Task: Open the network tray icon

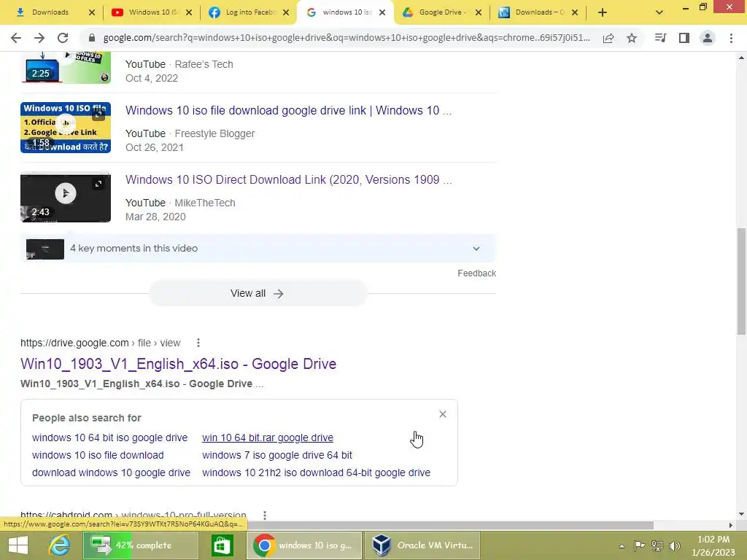Action: coord(657,545)
